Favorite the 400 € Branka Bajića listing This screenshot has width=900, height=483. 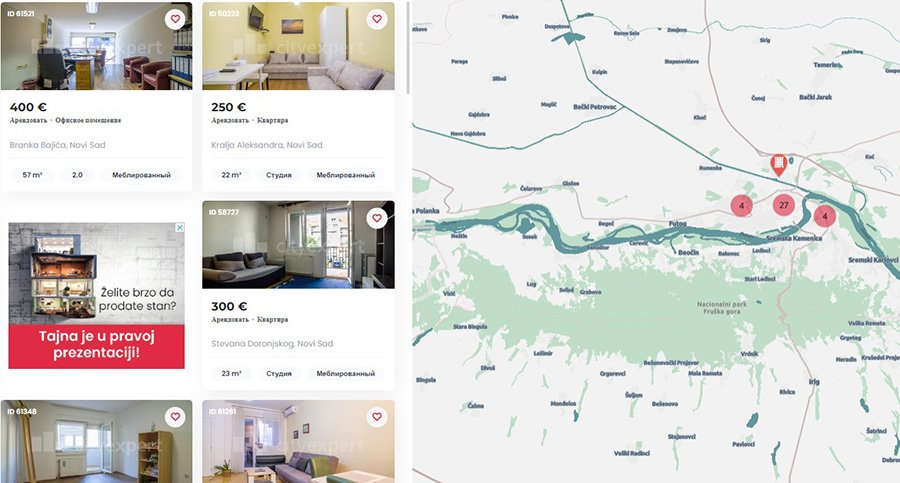pyautogui.click(x=175, y=19)
